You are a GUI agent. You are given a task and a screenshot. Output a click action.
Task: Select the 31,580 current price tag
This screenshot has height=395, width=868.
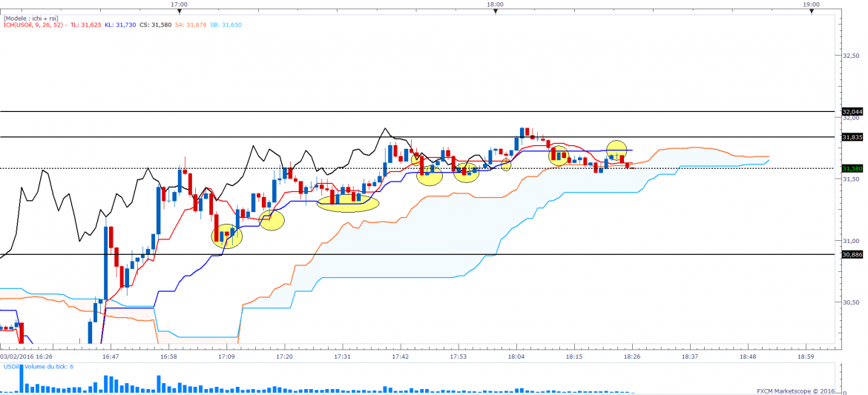pyautogui.click(x=851, y=168)
